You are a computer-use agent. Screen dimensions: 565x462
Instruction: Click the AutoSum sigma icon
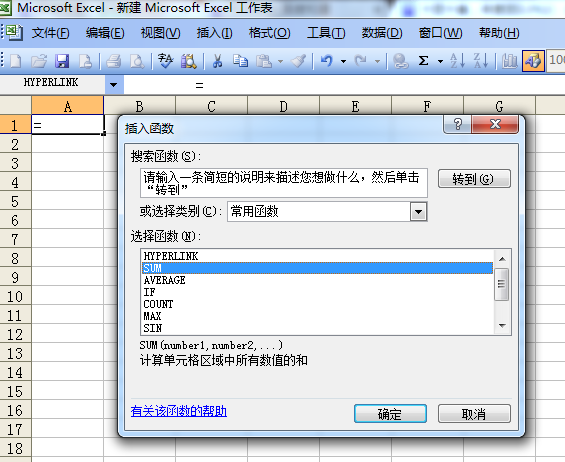coord(424,61)
